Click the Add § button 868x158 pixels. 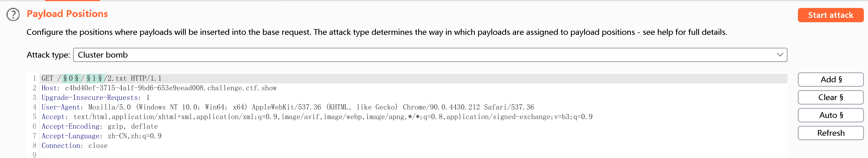[830, 80]
